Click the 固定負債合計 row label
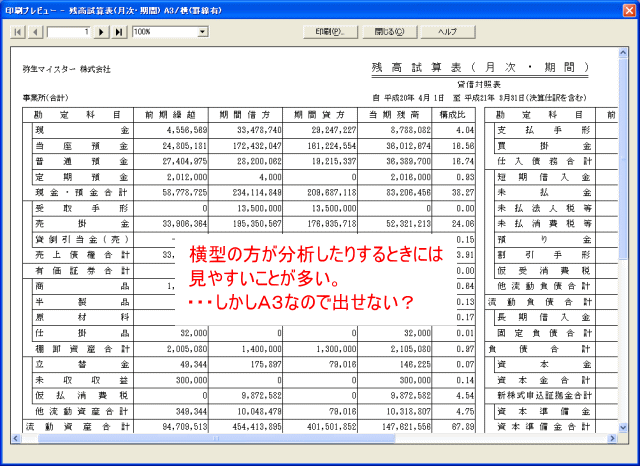Image resolution: width=640 pixels, height=466 pixels. tap(544, 333)
